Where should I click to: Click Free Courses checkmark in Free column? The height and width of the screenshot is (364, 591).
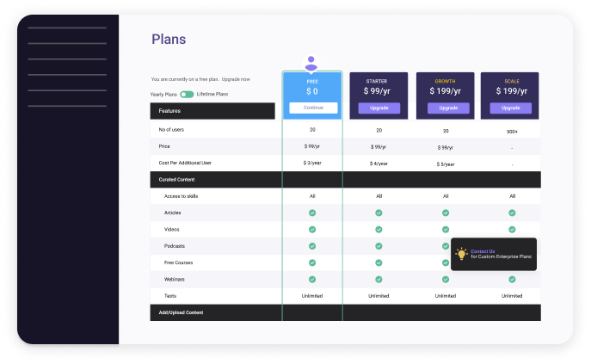click(x=312, y=262)
